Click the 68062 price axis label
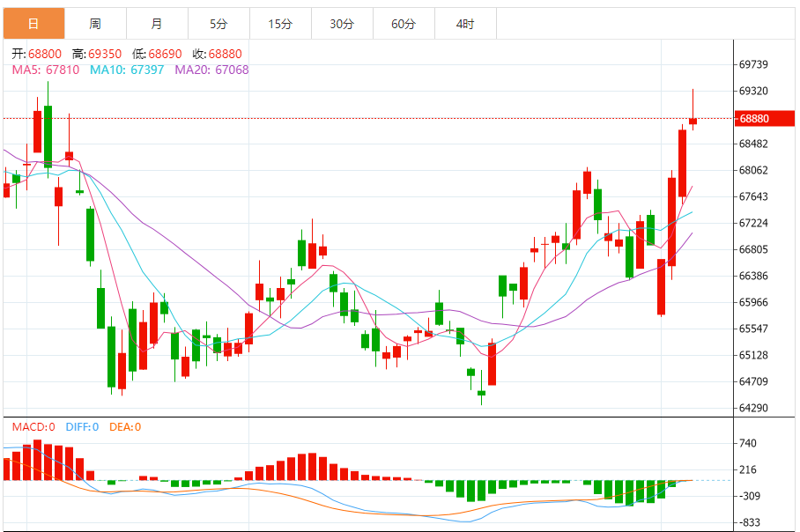800x532 pixels. coord(753,170)
